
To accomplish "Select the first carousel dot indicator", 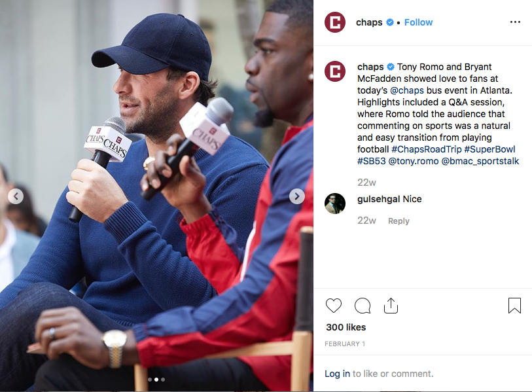I will (x=150, y=380).
